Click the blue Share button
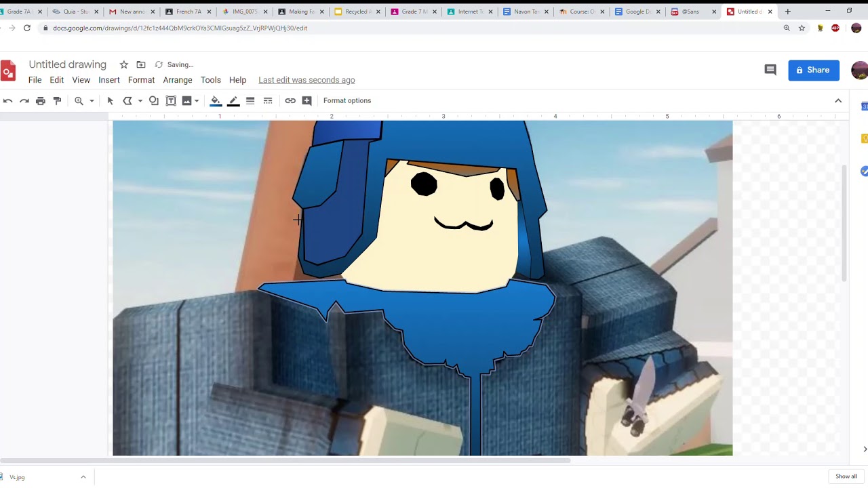The width and height of the screenshot is (868, 488). pyautogui.click(x=813, y=70)
